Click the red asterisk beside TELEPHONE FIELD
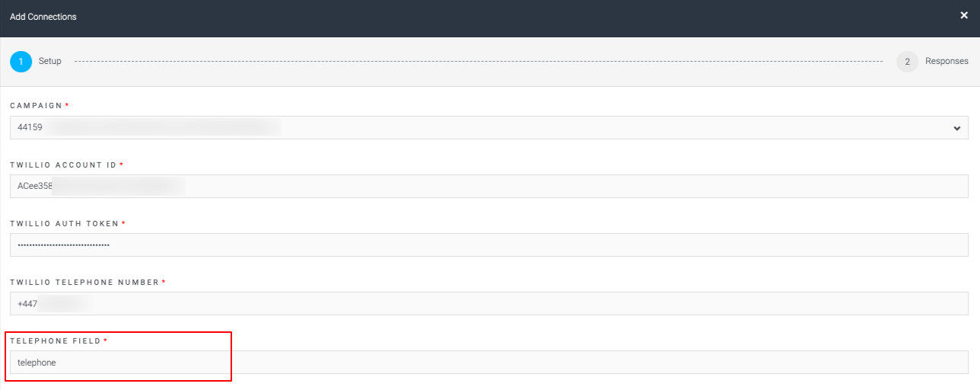Screen dimensions: 980x390 105,340
